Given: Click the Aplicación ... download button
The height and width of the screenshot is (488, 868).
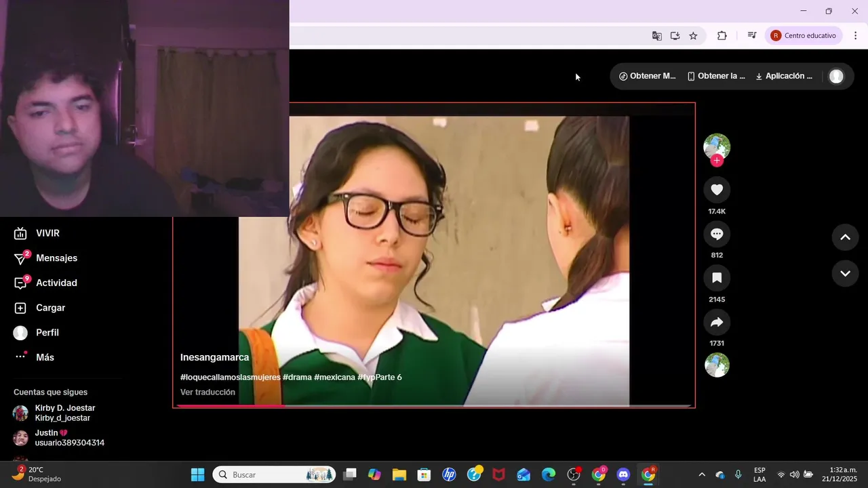Looking at the screenshot, I should 784,76.
